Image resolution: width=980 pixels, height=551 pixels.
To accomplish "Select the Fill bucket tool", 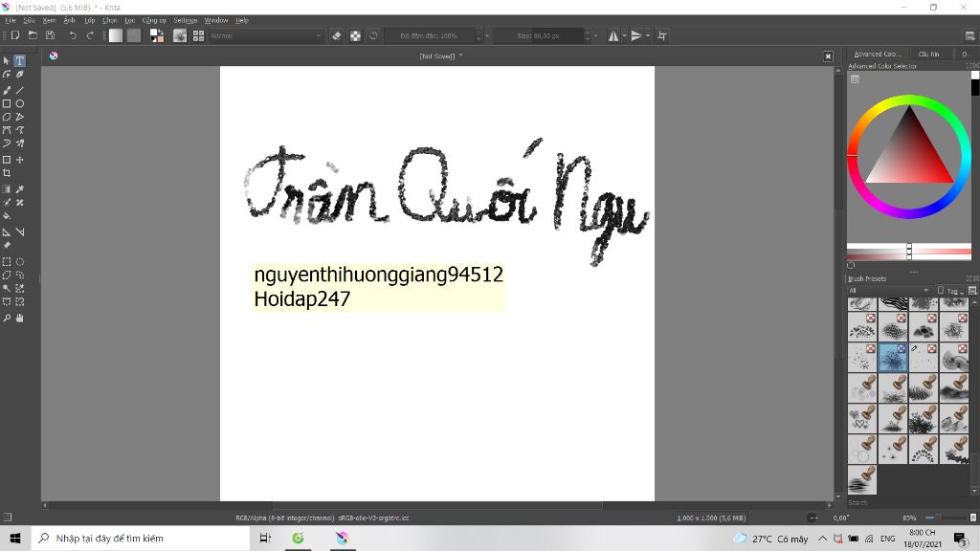I will tap(7, 216).
